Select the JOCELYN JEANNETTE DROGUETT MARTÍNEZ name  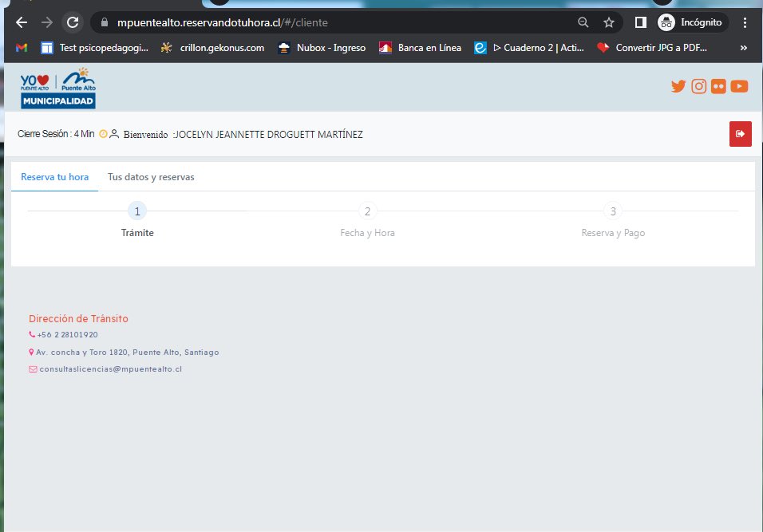click(x=269, y=134)
